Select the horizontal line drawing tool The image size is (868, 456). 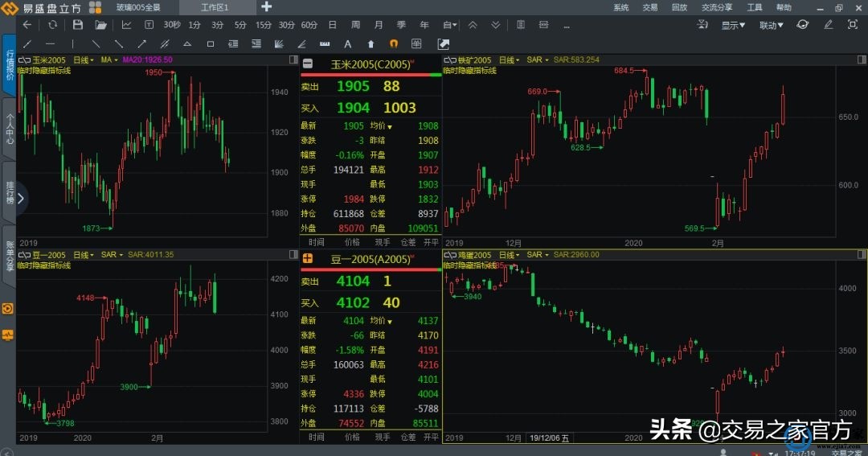click(x=51, y=43)
